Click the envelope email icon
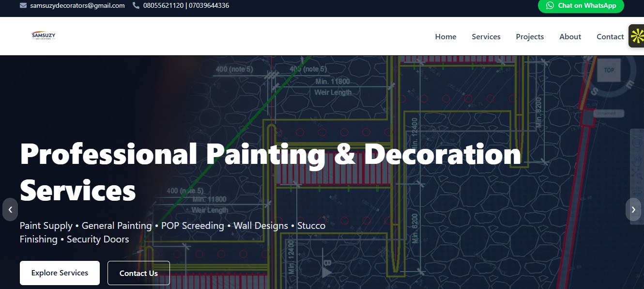 point(23,5)
